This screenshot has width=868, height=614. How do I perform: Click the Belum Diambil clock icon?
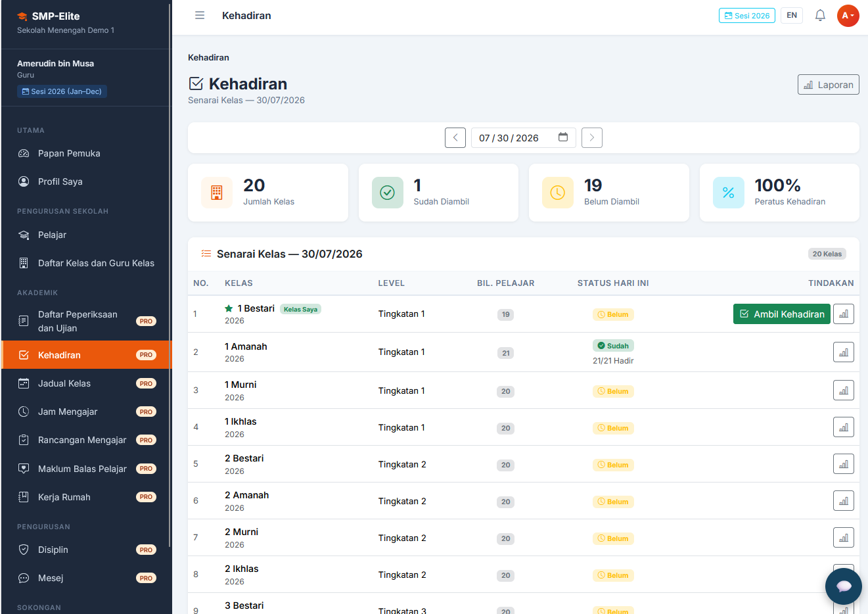pos(558,193)
